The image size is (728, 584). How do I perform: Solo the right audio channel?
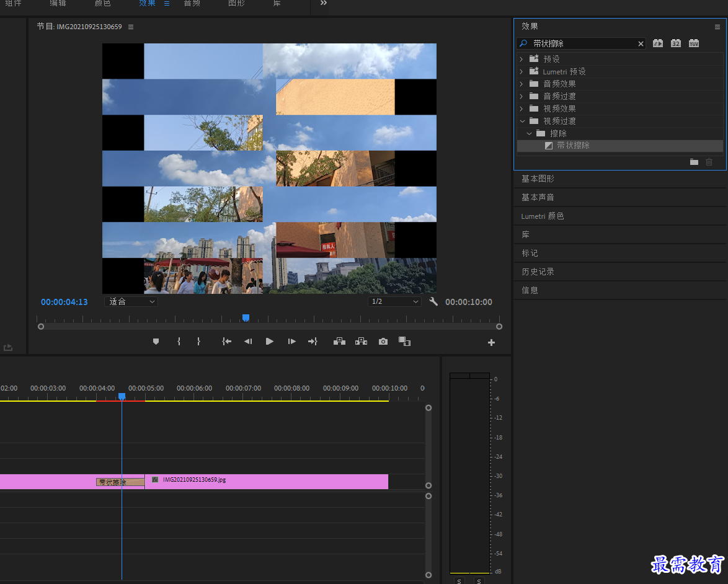coord(479,582)
